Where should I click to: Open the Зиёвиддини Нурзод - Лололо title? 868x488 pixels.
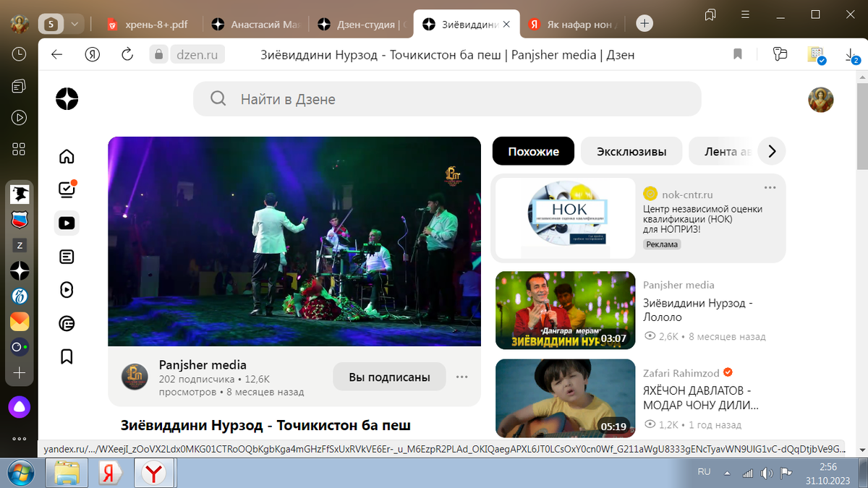click(x=699, y=310)
